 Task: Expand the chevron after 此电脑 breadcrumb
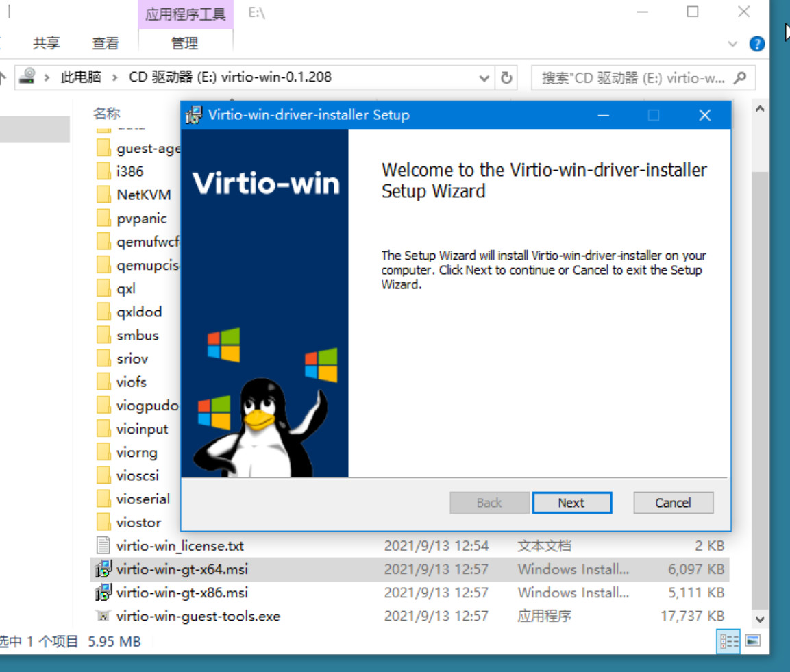click(115, 77)
